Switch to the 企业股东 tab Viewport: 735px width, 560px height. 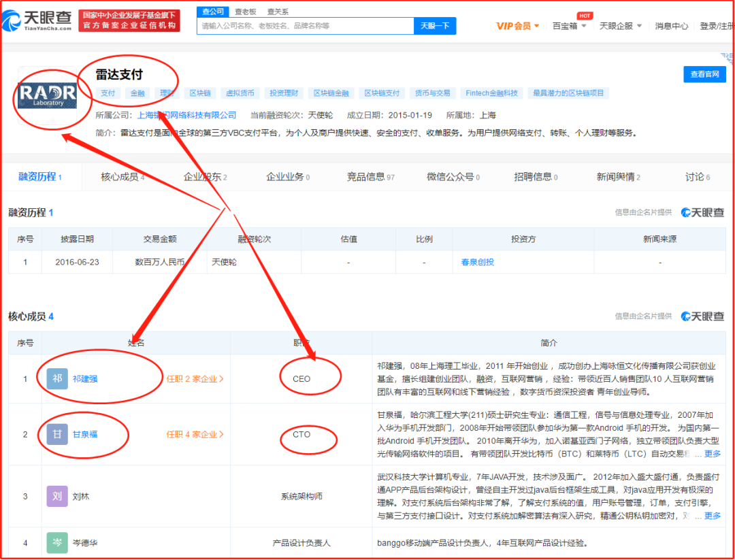tap(206, 177)
